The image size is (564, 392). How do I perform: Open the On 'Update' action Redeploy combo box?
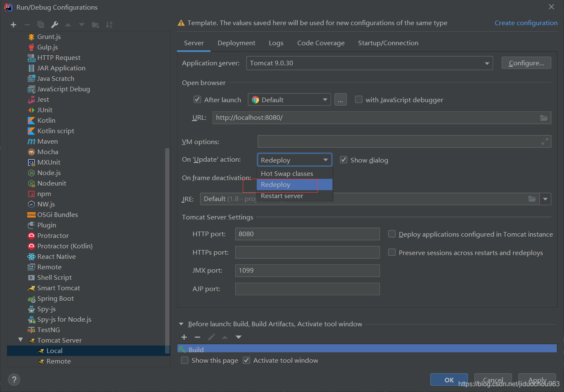295,160
